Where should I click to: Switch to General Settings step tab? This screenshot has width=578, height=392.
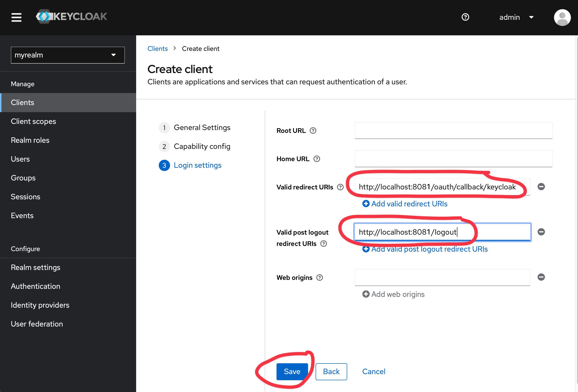click(202, 127)
